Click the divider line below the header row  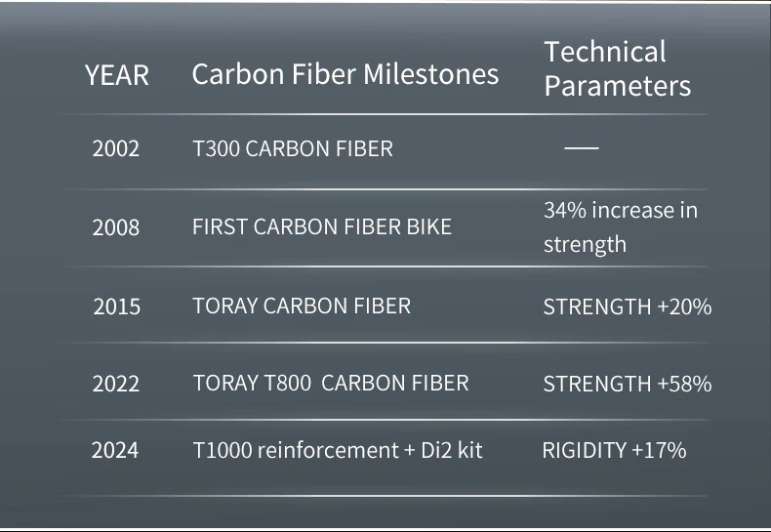(384, 115)
